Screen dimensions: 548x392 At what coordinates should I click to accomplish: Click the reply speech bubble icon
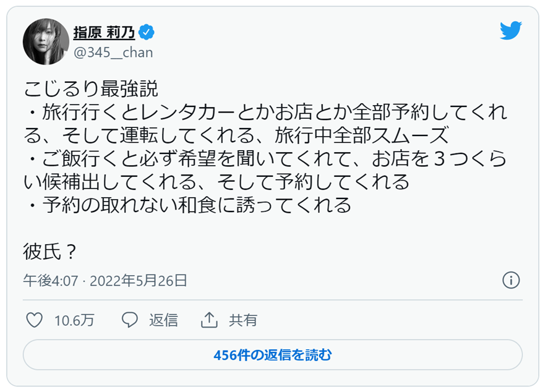tap(129, 320)
